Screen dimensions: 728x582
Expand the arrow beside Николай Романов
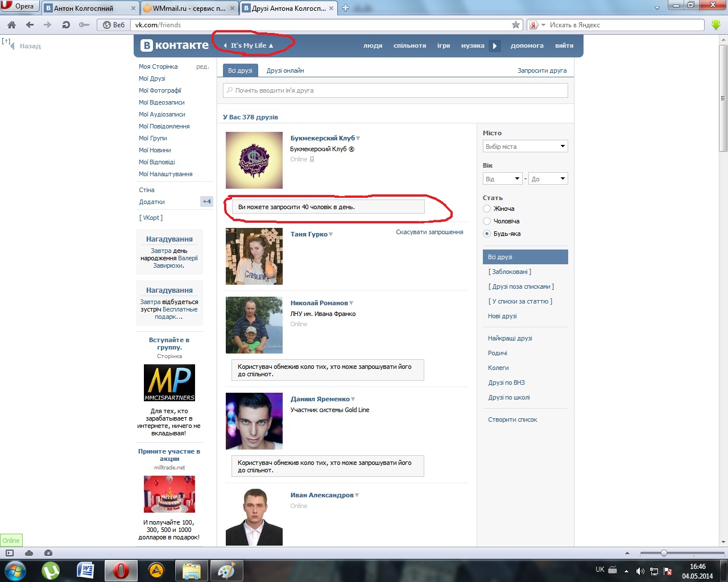(351, 303)
